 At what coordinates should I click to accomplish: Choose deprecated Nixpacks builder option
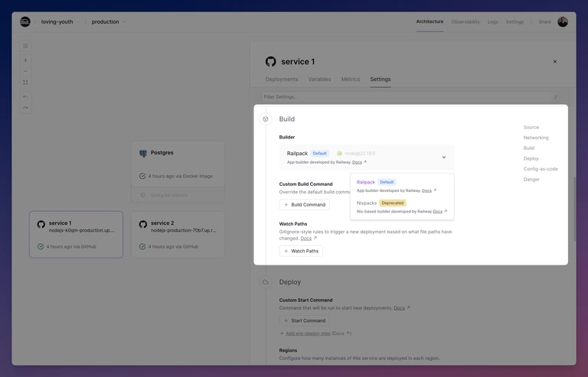(x=402, y=207)
